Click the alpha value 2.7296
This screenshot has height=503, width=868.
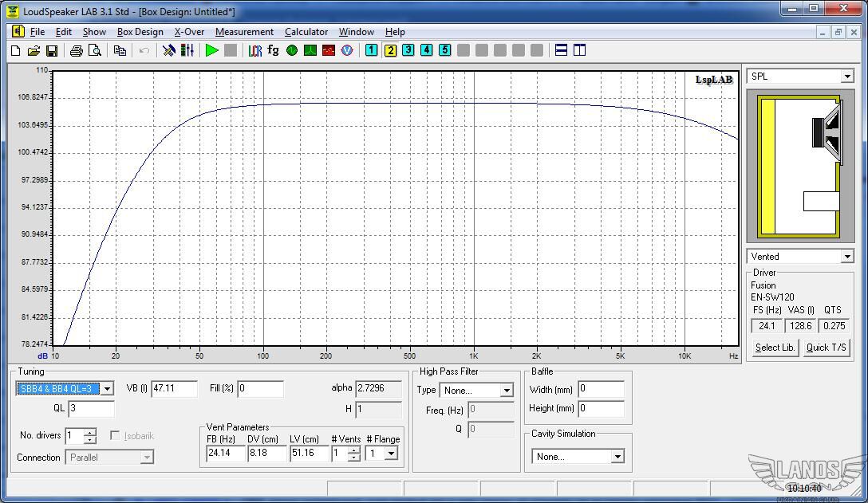point(378,388)
